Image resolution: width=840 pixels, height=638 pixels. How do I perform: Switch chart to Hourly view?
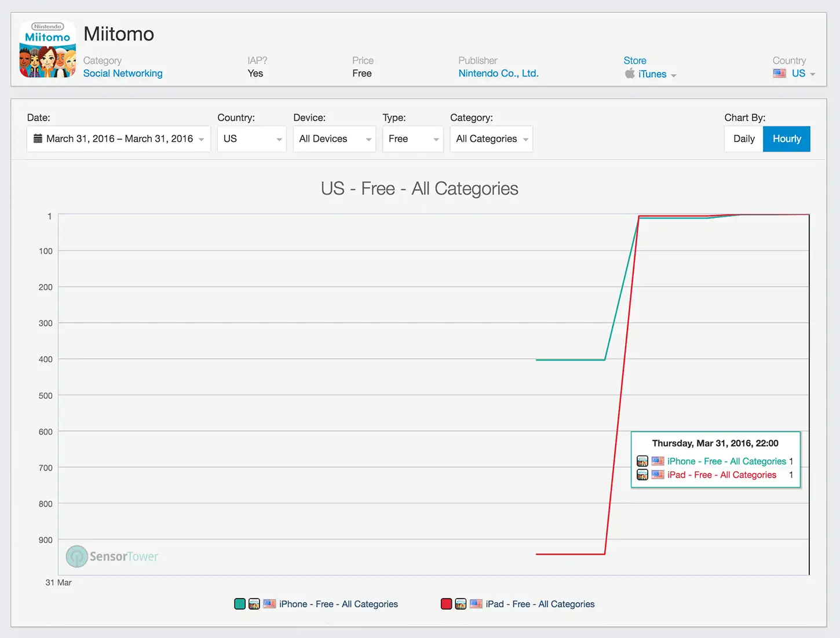pos(787,139)
